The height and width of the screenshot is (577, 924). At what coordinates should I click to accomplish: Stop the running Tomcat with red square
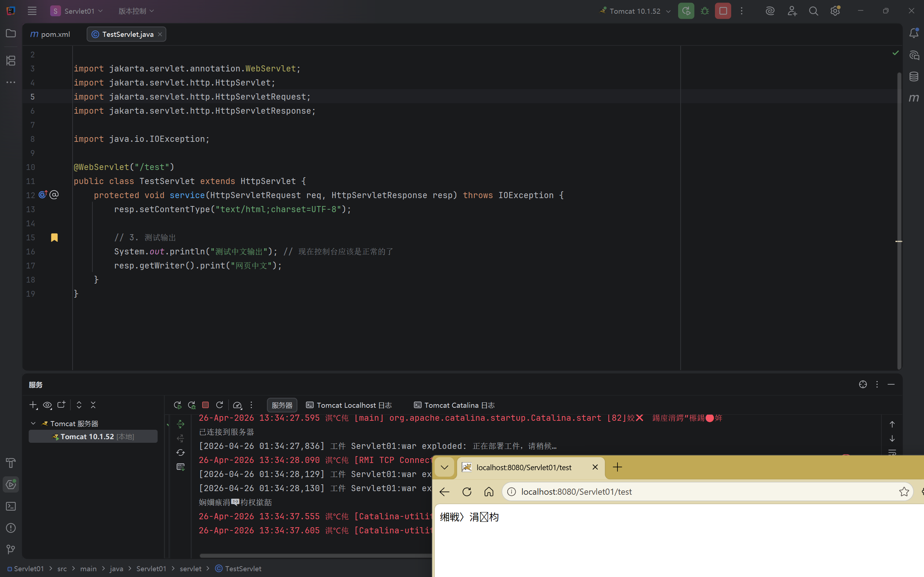click(x=723, y=11)
